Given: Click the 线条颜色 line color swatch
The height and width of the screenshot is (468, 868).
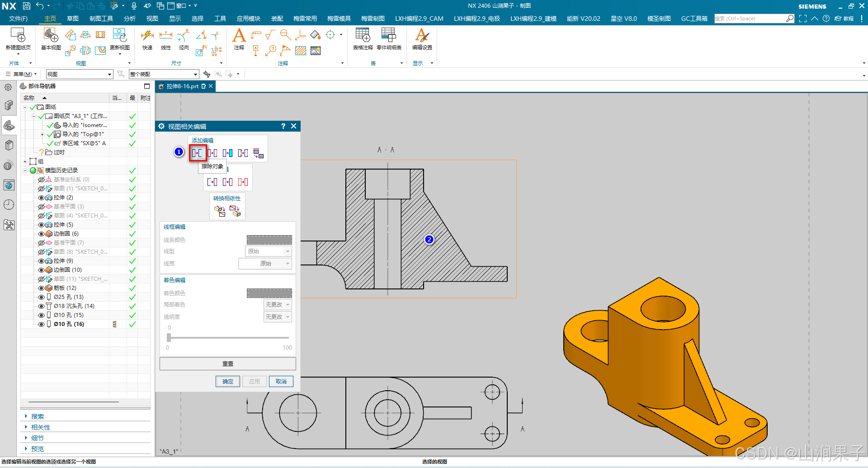Looking at the screenshot, I should pos(269,240).
